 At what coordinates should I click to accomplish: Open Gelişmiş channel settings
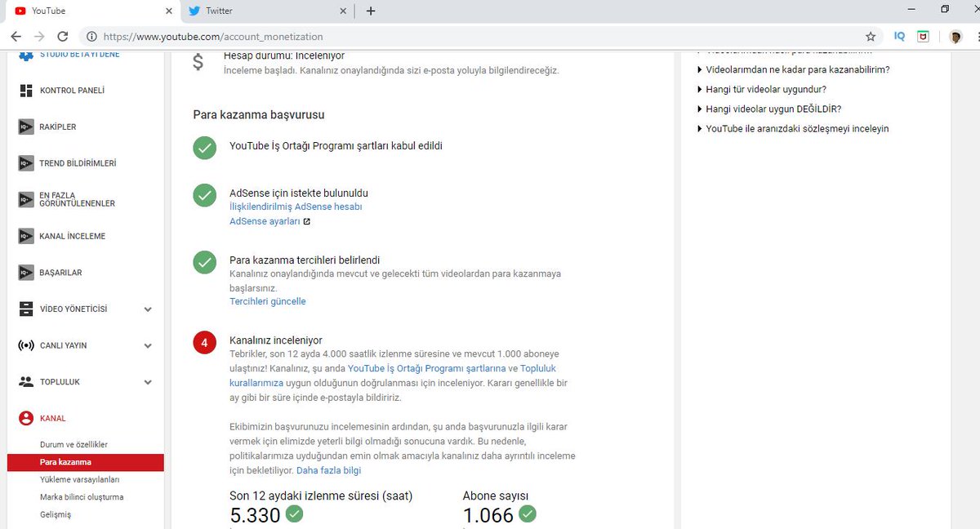56,514
